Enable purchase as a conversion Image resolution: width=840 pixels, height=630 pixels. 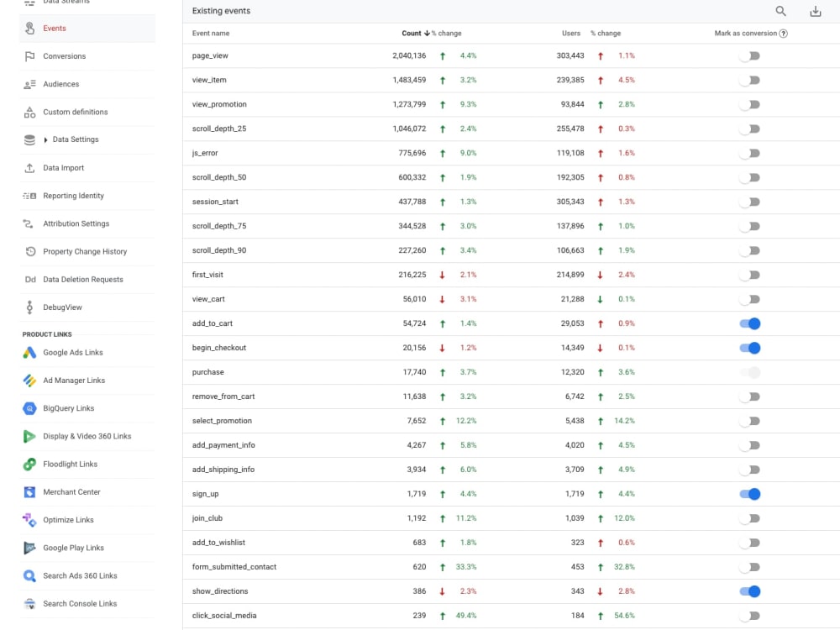pos(750,372)
